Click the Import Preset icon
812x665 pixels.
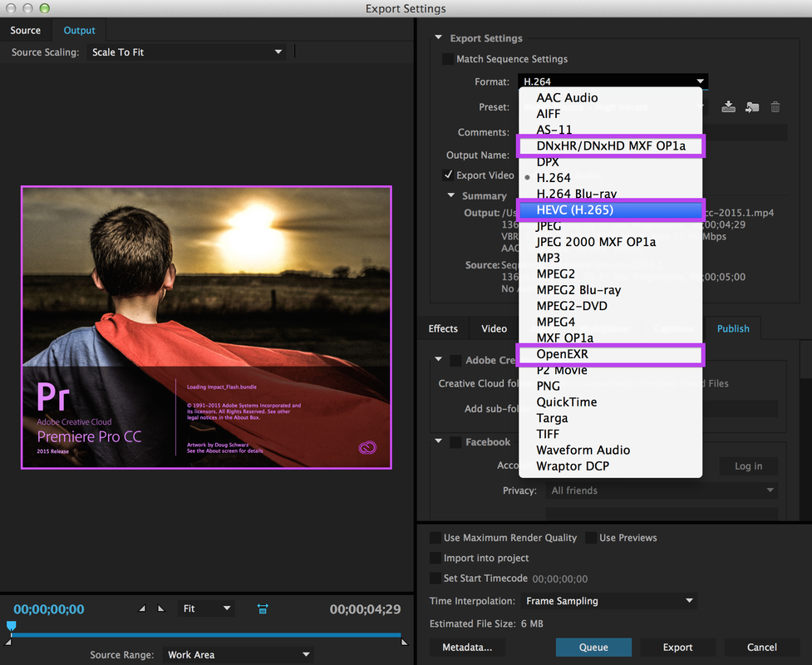tap(752, 106)
